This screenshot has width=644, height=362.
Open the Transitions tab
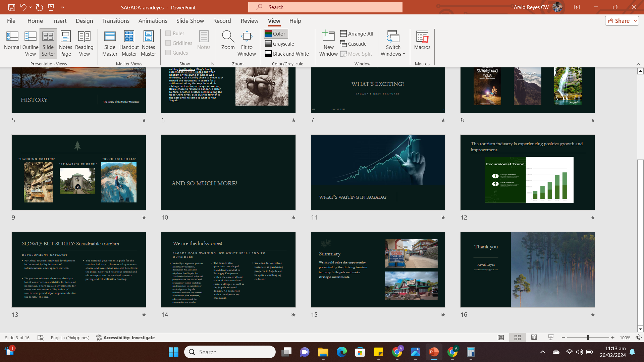[116, 21]
